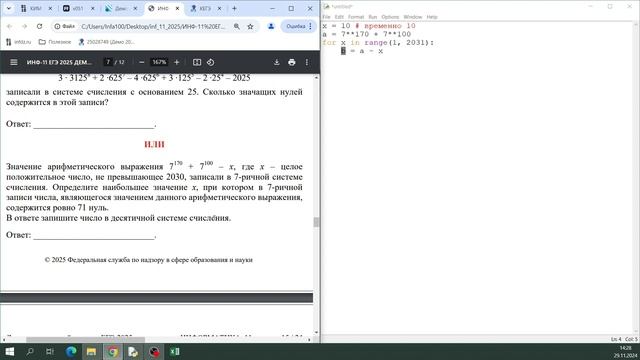The width and height of the screenshot is (640, 360).
Task: Open Excel from taskbar
Action: pos(175,351)
